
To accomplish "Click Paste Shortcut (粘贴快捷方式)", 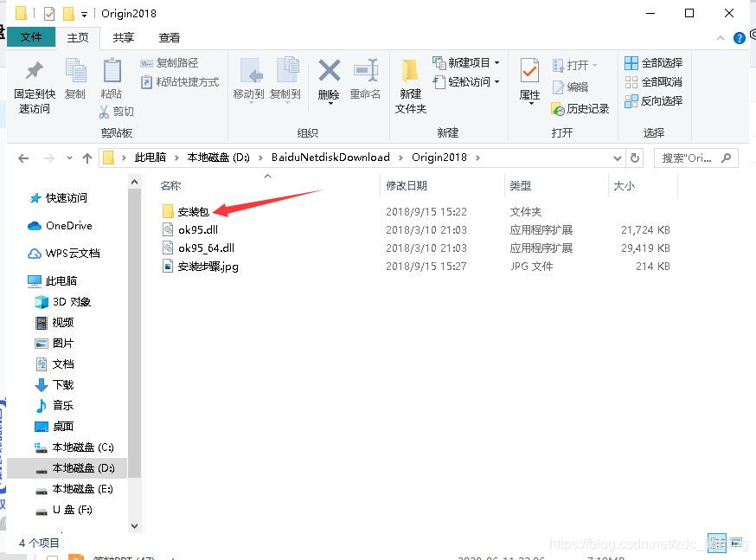I will pos(180,82).
